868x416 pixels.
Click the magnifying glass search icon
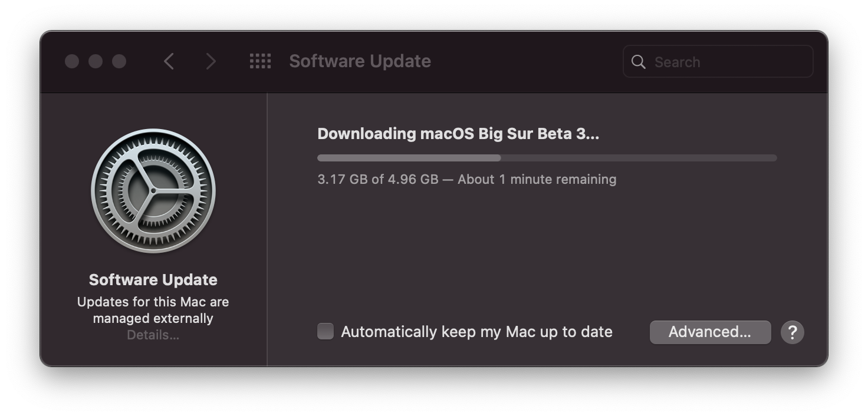point(638,62)
